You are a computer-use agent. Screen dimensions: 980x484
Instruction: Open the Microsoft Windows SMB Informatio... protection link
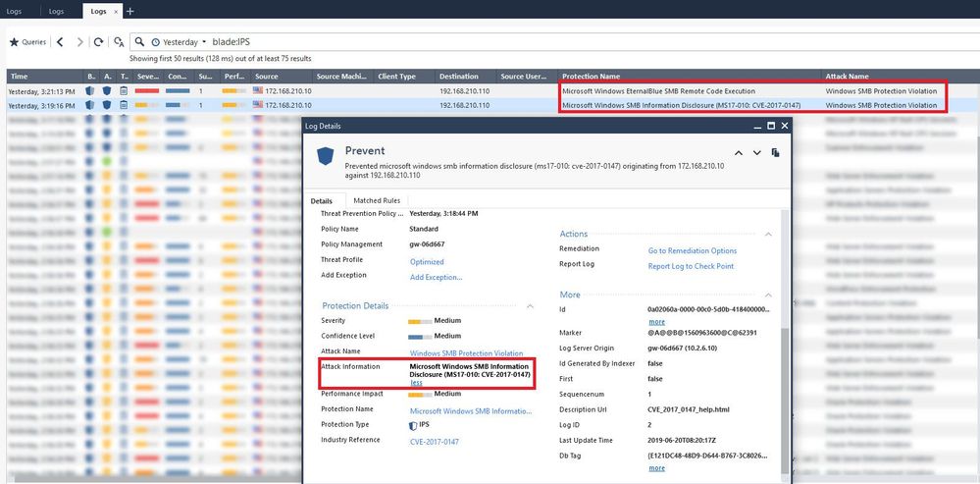[471, 410]
